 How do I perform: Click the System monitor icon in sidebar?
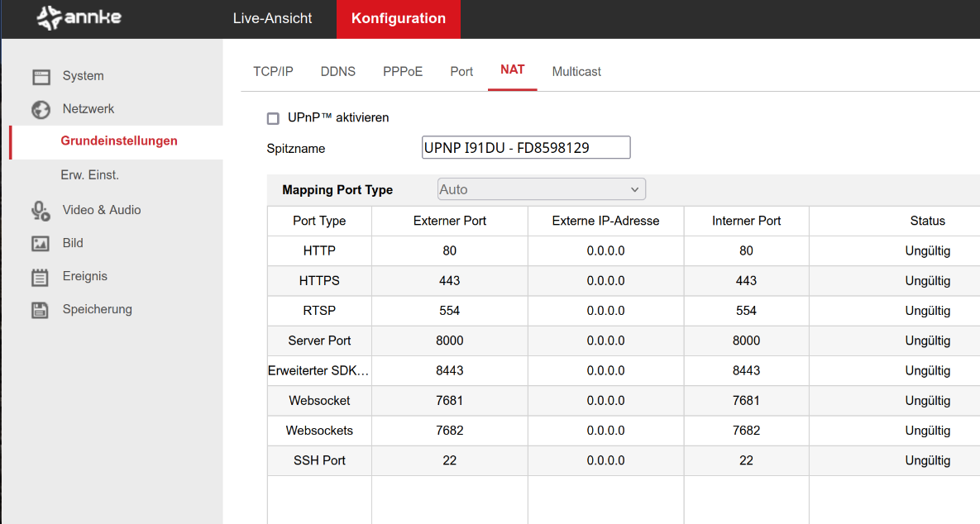41,77
